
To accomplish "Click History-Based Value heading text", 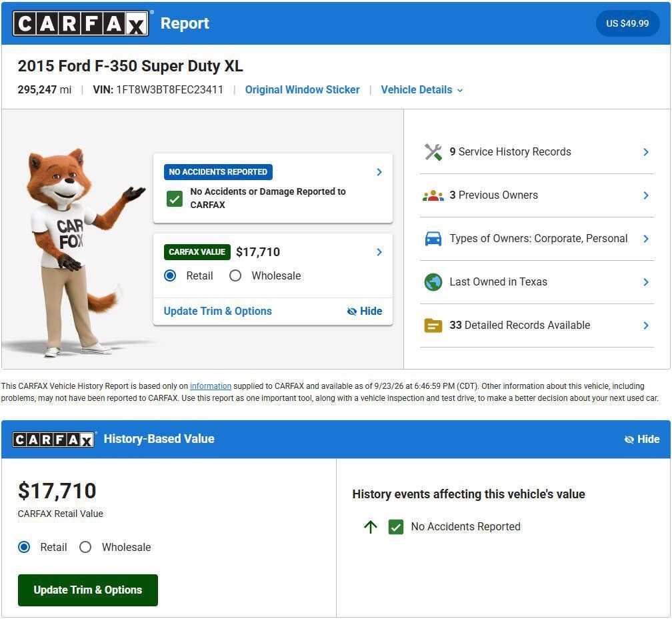I will point(159,439).
